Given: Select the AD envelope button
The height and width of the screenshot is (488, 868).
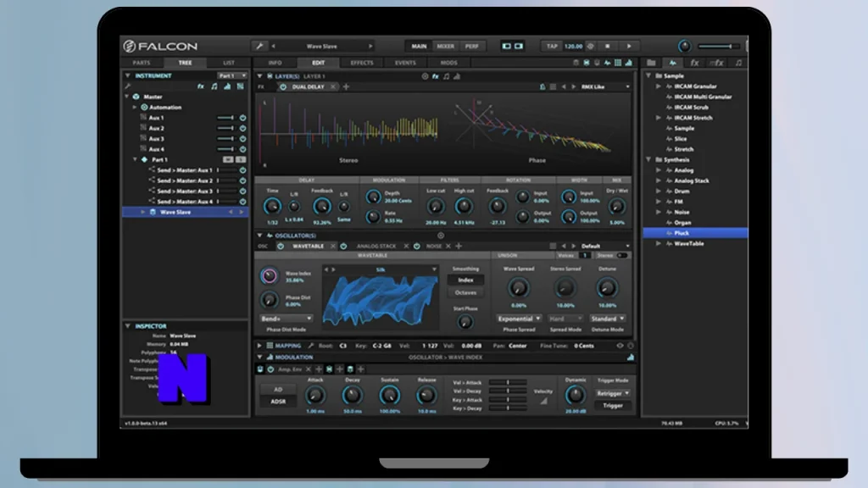Looking at the screenshot, I should click(x=278, y=390).
